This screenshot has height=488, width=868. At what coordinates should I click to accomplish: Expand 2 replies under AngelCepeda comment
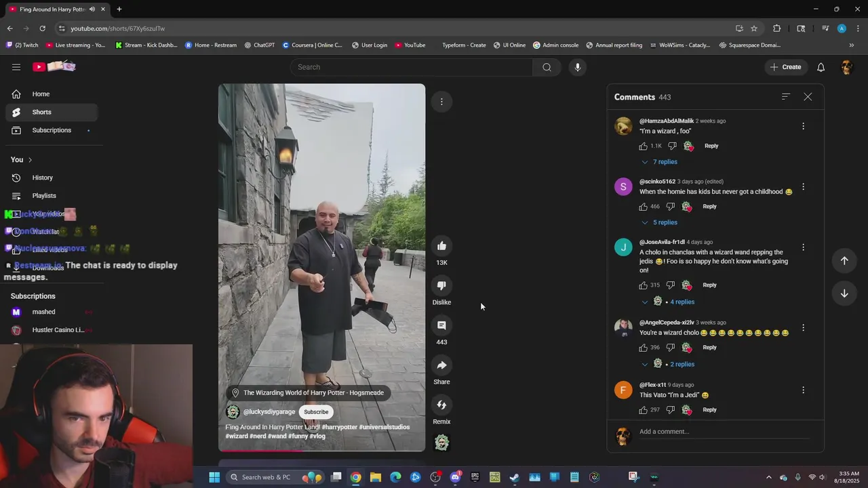pyautogui.click(x=668, y=364)
